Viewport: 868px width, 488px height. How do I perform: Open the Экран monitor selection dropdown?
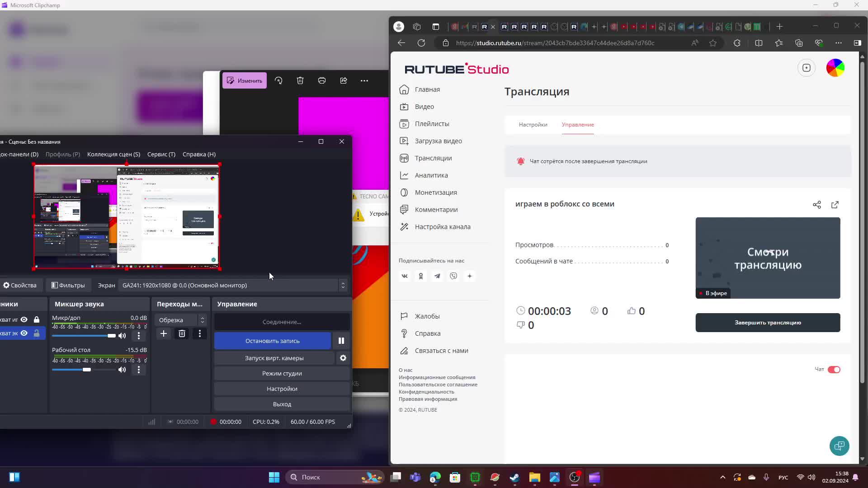point(234,285)
